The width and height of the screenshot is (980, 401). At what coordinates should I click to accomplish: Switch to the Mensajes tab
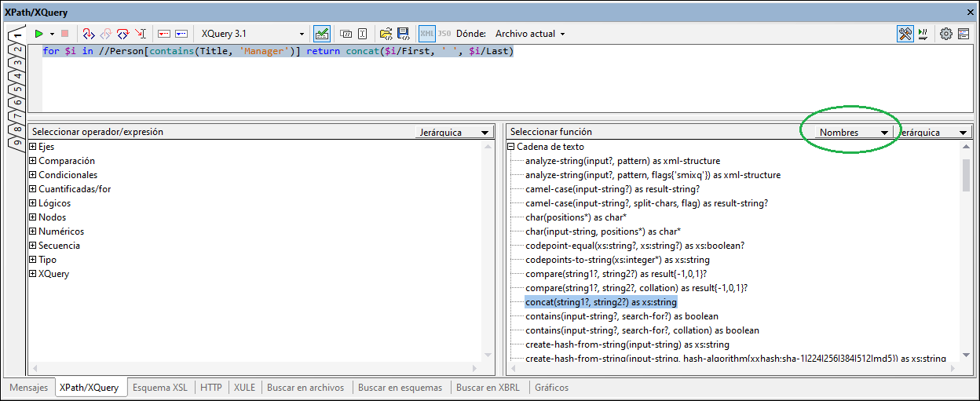(x=29, y=388)
